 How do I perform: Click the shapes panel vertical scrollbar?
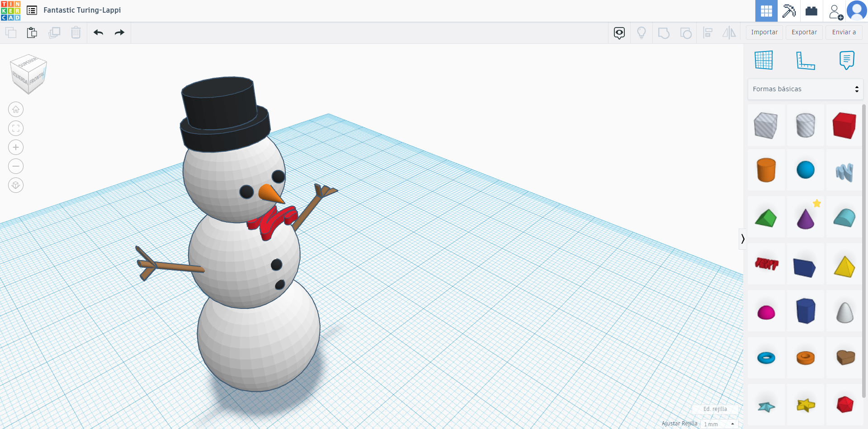coord(864,251)
